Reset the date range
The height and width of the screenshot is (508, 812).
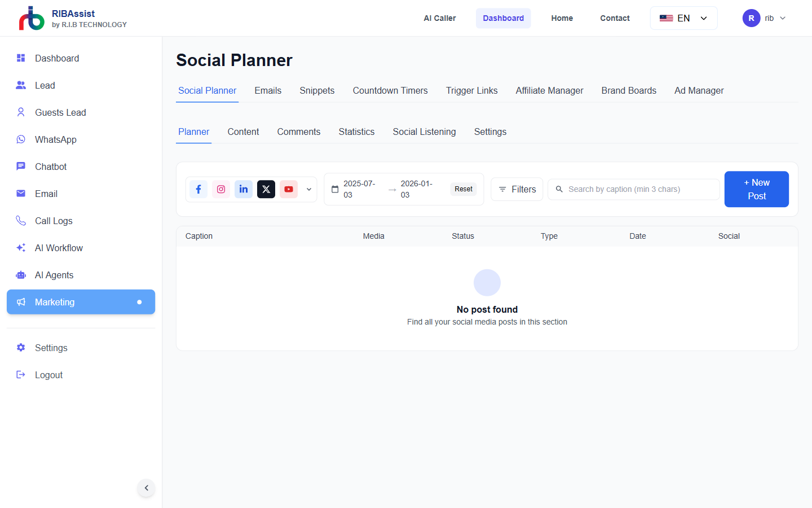[464, 189]
